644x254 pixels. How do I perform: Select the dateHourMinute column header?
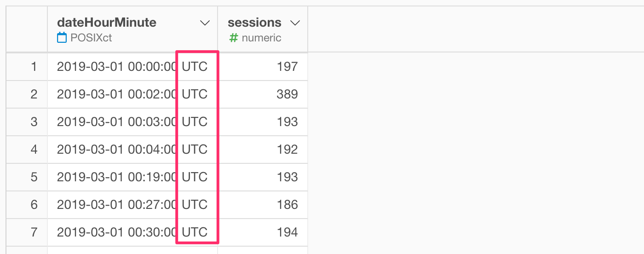pos(132,29)
